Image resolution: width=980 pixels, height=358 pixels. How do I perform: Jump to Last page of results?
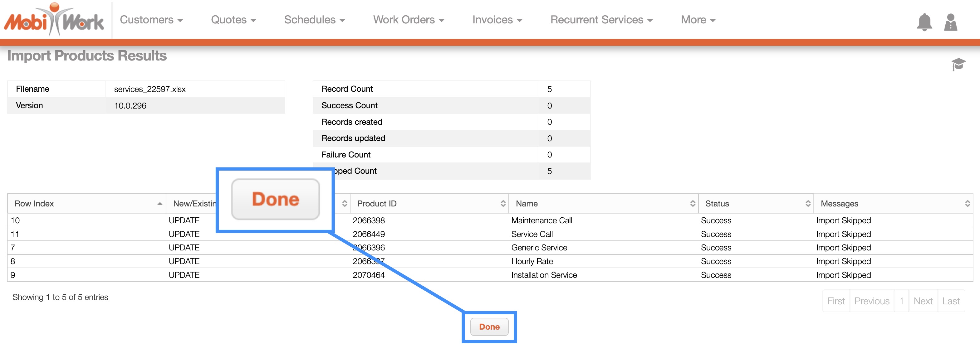950,301
